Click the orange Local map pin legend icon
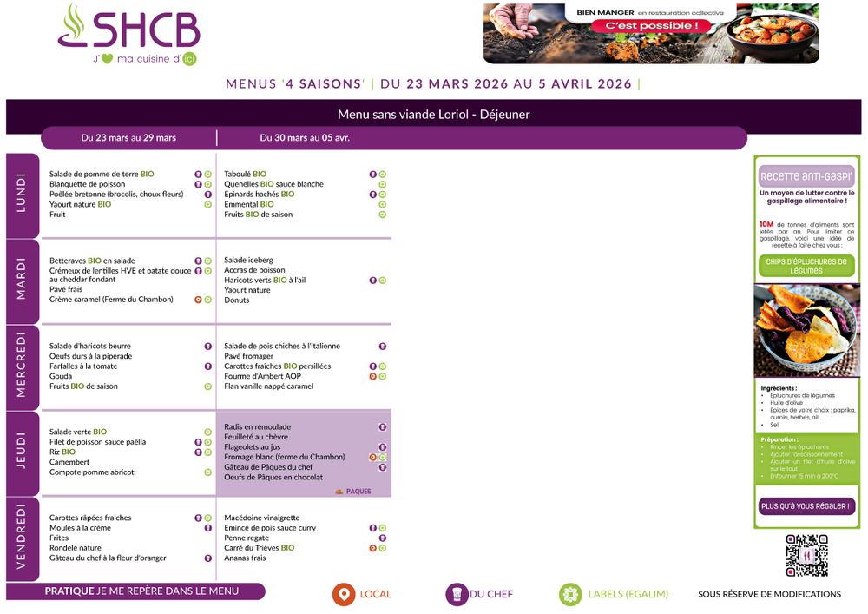The width and height of the screenshot is (868, 614). coord(345,594)
